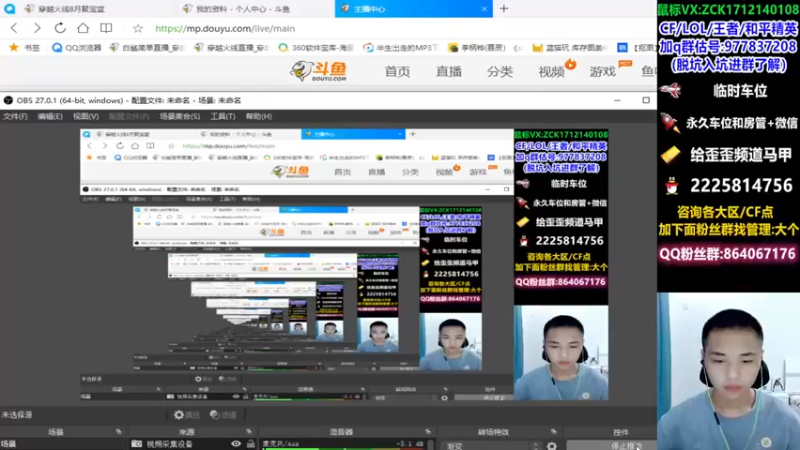Open the reading book icon in toolbar

[106, 28]
